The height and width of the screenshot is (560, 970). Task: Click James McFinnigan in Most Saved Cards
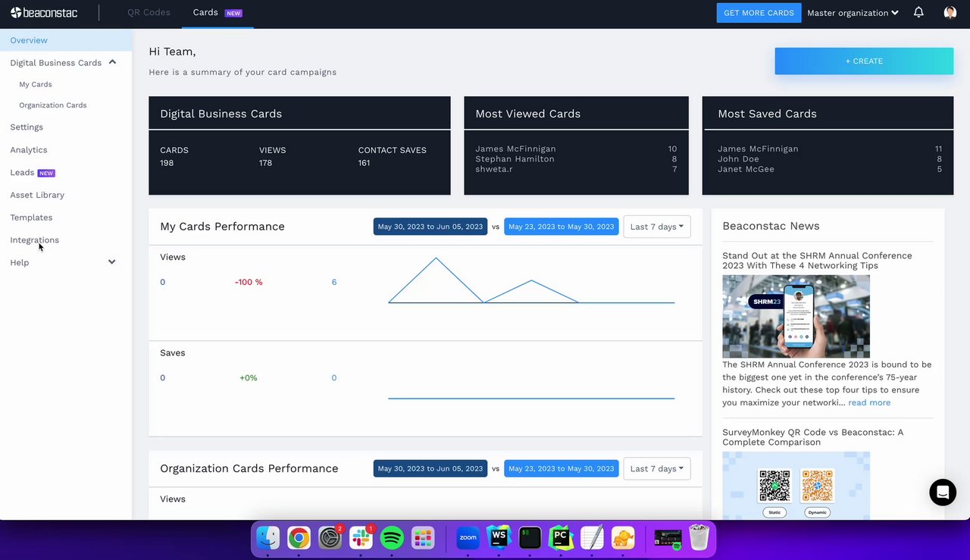[x=758, y=149]
